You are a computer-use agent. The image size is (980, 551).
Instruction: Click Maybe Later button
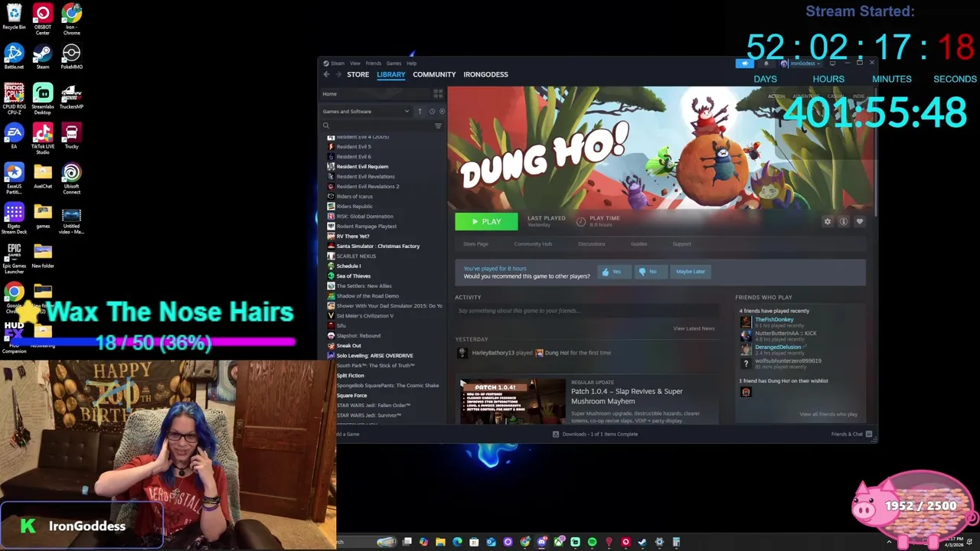690,272
